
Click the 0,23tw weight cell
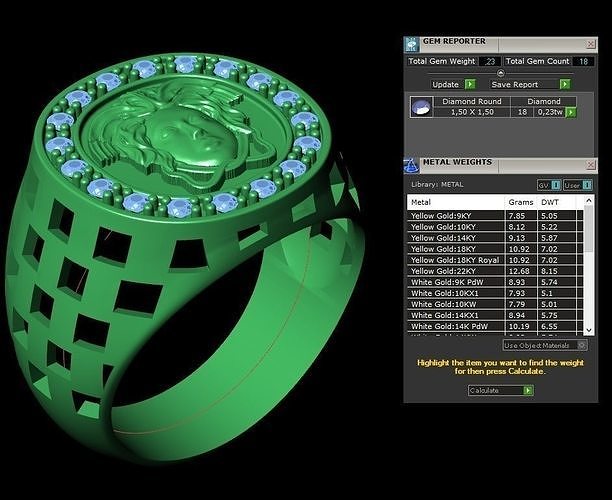coord(550,112)
